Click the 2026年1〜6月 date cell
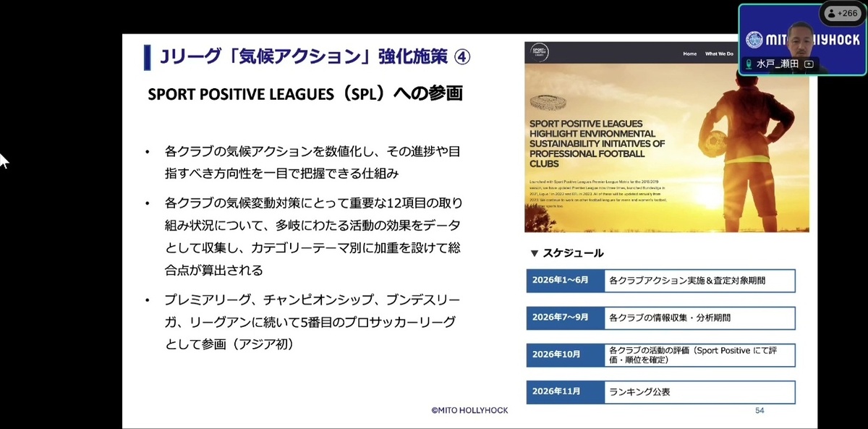Screen dimensions: 868x429 pyautogui.click(x=565, y=280)
